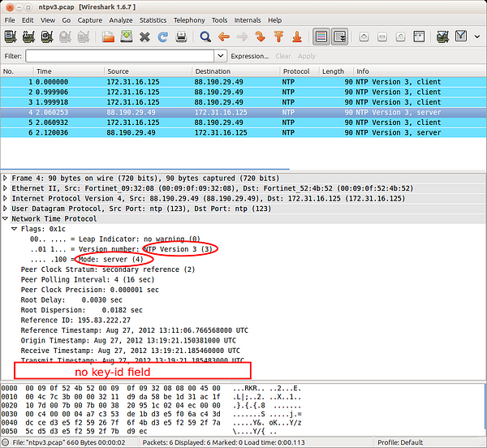This screenshot has height=448, width=487.
Task: Select Reference ID: 195.83.222.27 line
Action: pyautogui.click(x=75, y=320)
